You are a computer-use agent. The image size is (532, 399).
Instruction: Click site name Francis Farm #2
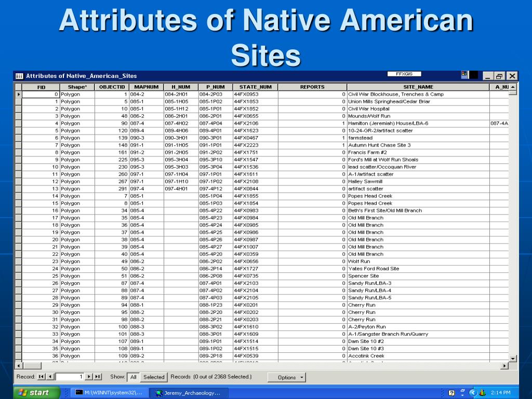coord(367,152)
